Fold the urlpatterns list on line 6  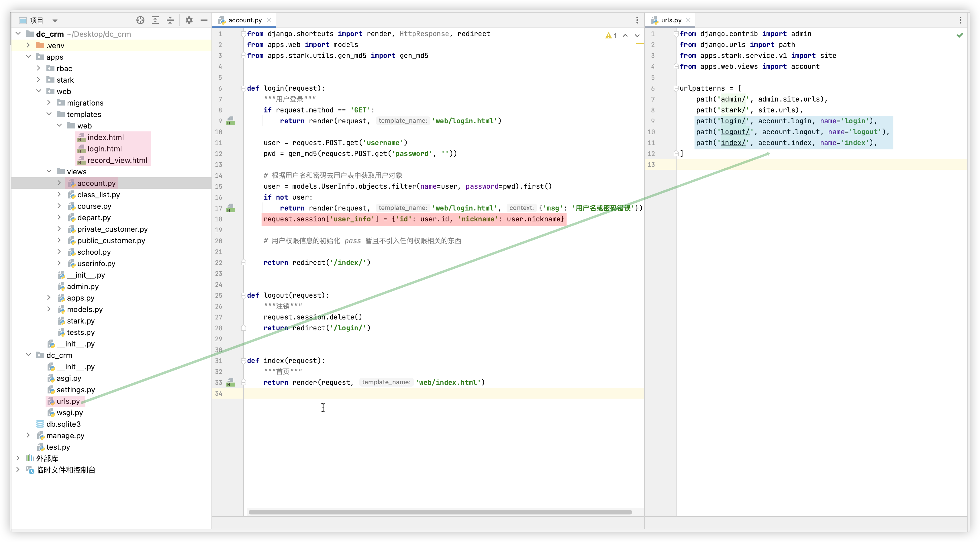point(676,88)
